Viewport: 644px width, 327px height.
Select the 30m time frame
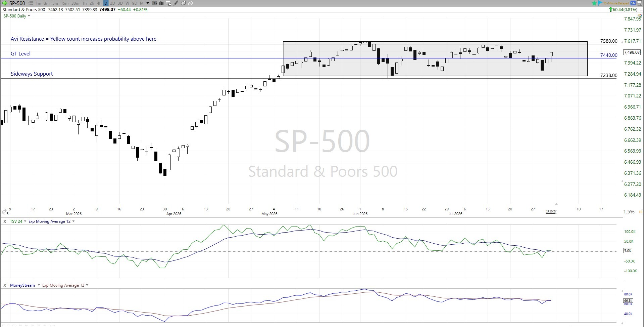[75, 3]
